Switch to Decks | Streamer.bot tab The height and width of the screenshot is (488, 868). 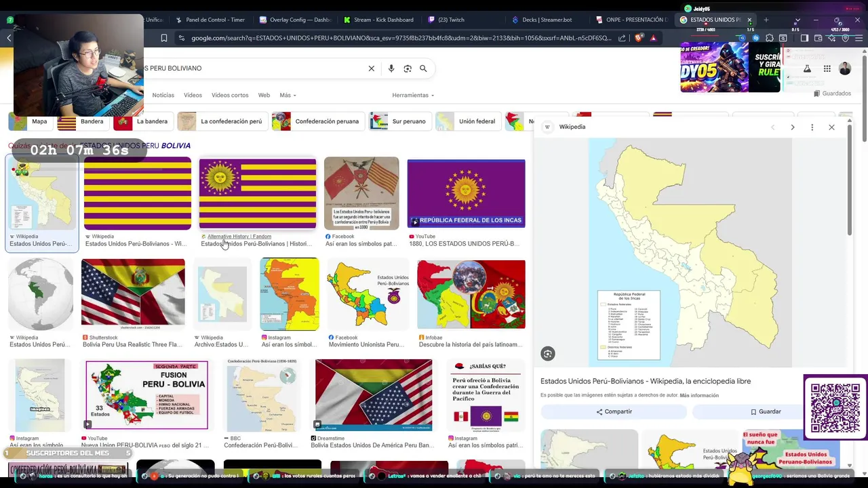tap(547, 20)
